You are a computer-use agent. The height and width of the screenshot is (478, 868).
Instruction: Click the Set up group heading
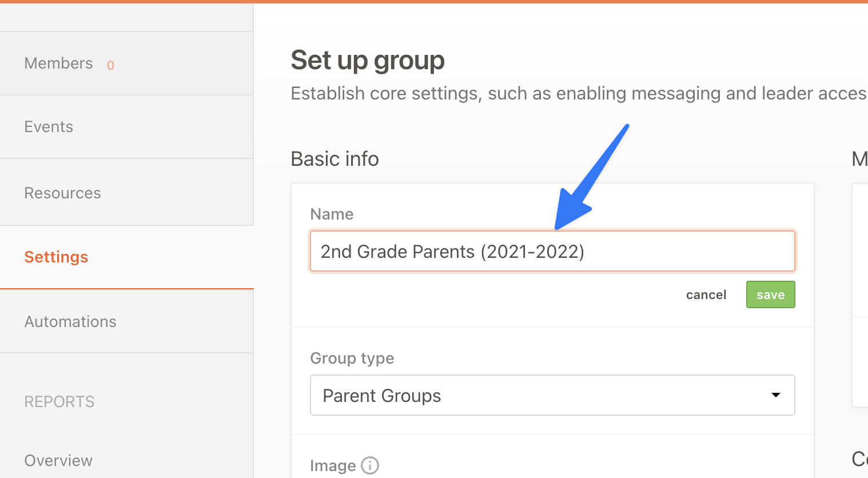tap(368, 60)
